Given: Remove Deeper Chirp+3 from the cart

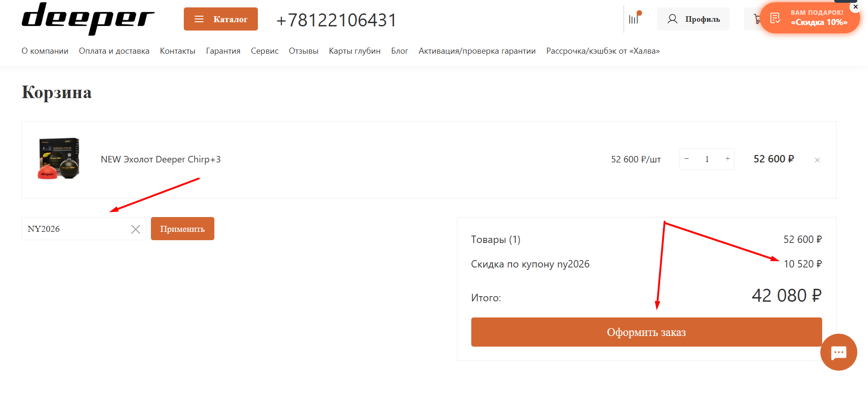Looking at the screenshot, I should coord(817,160).
